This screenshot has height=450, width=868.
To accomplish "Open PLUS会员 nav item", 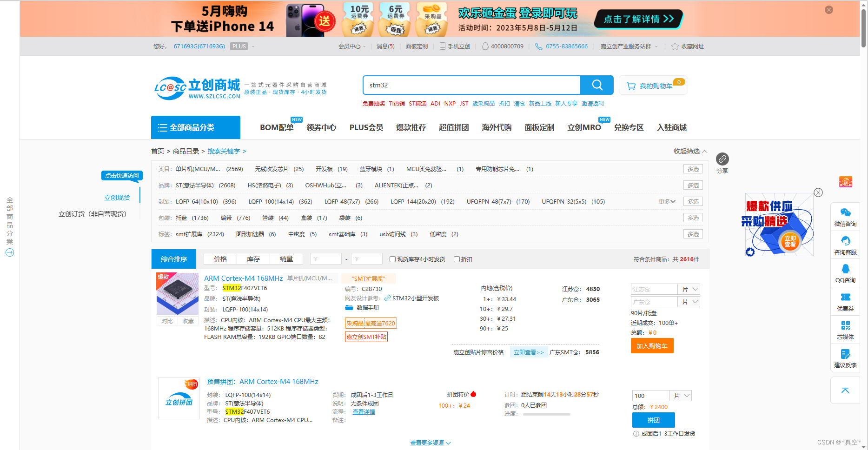I will (366, 127).
